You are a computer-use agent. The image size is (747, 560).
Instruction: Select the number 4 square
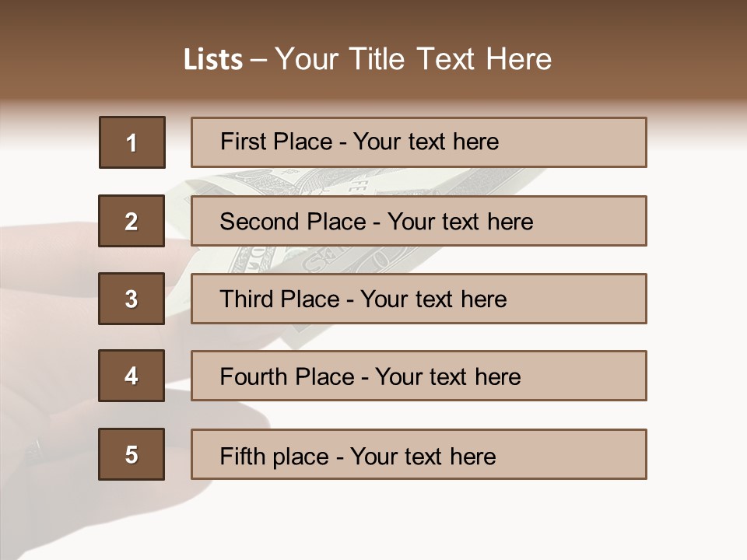[132, 376]
